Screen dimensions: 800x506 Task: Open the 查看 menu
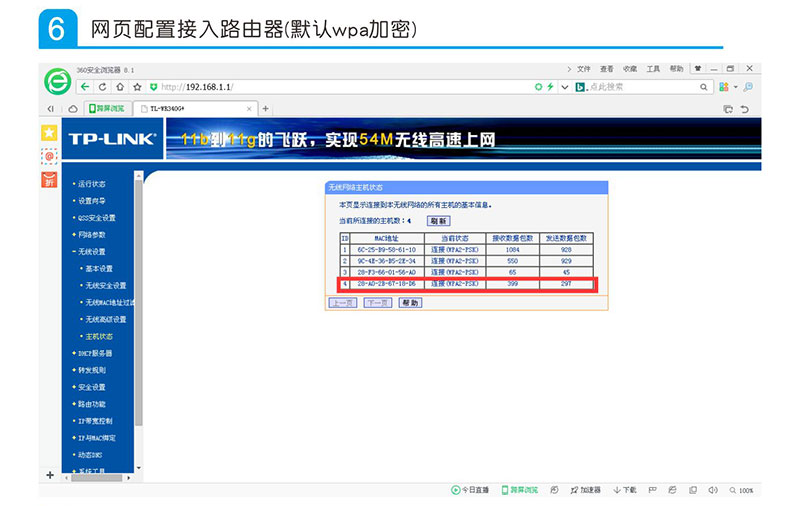[607, 69]
